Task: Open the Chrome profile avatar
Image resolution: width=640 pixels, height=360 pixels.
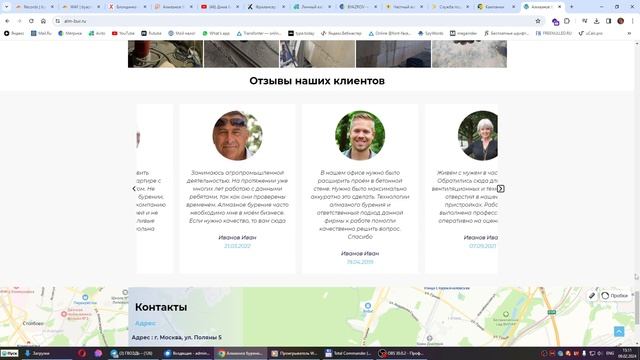Action: click(620, 21)
